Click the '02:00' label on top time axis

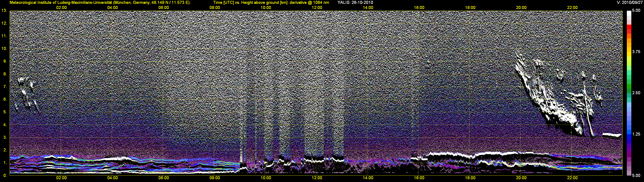pyautogui.click(x=61, y=8)
